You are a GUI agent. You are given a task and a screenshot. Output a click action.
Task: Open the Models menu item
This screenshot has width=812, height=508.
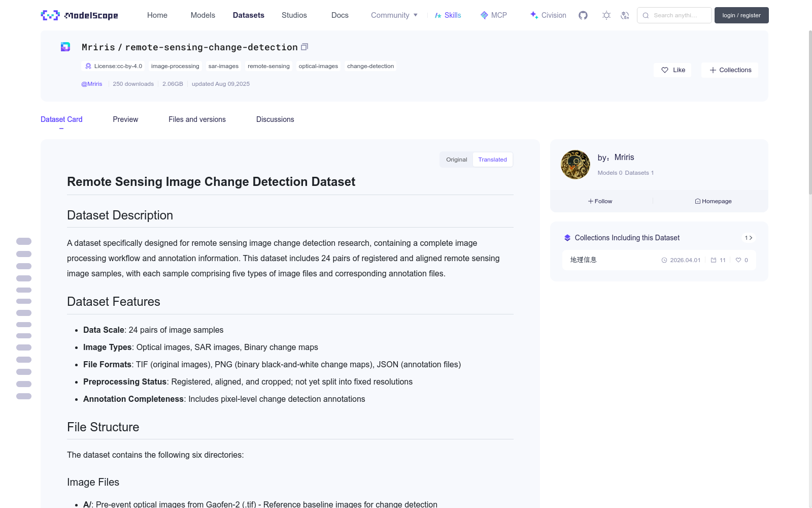(203, 15)
